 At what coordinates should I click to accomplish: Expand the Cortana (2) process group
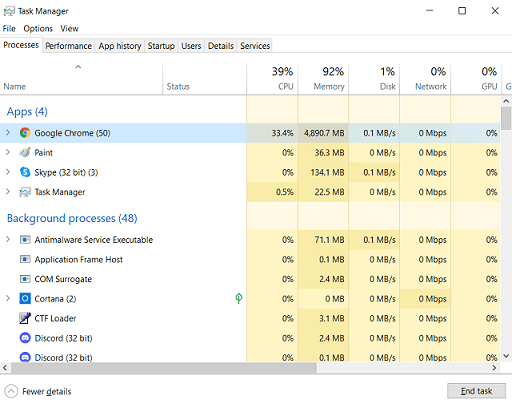(x=8, y=298)
